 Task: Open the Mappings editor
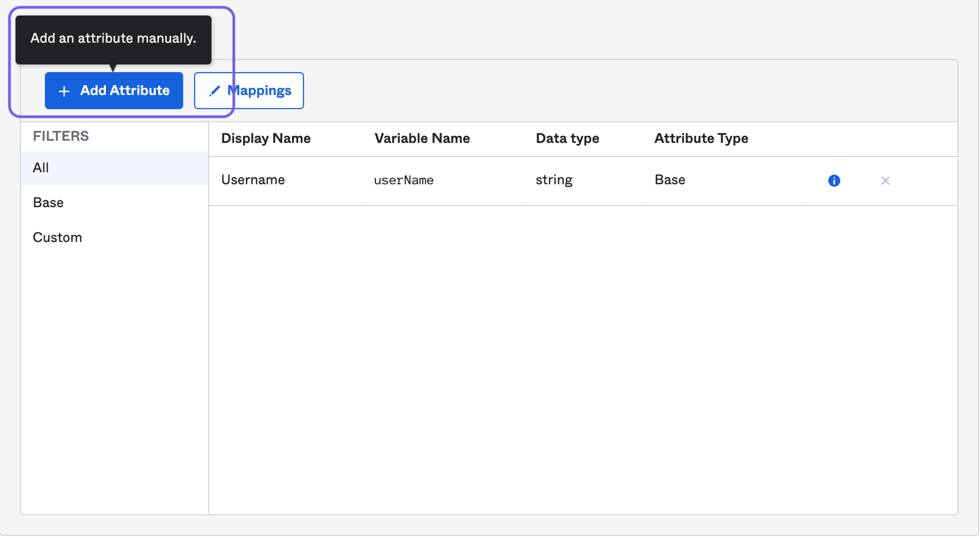coord(249,91)
